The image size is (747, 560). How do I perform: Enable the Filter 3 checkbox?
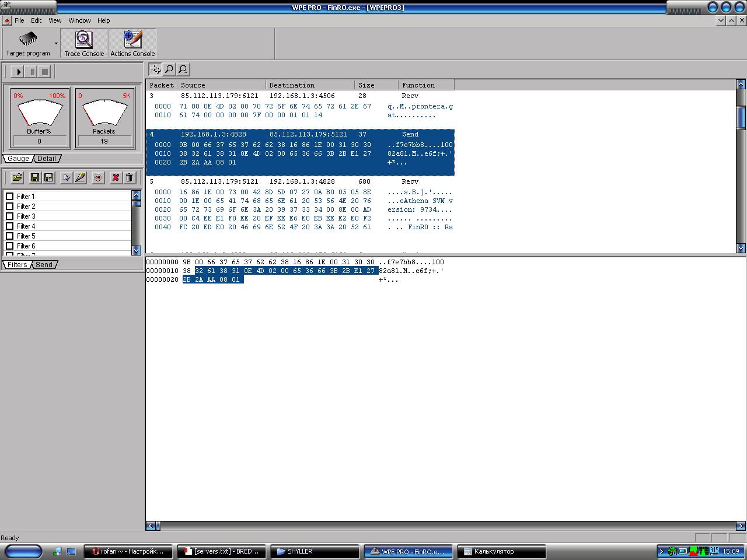(9, 216)
